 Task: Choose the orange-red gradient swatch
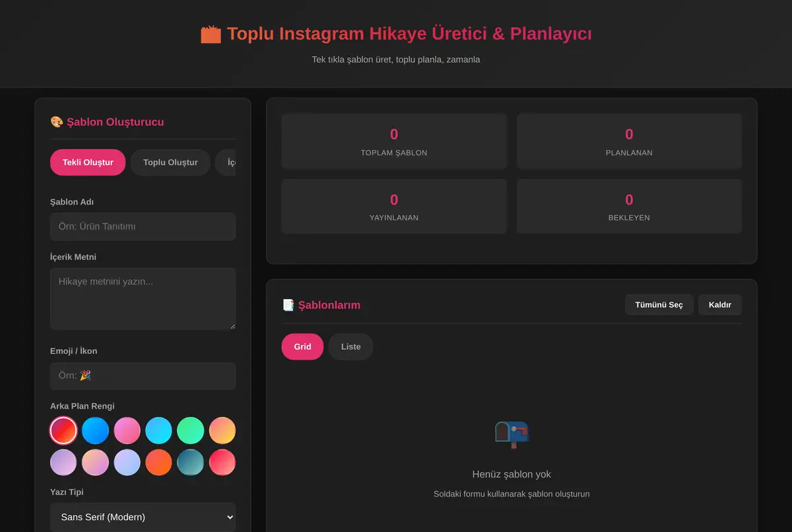coord(158,462)
